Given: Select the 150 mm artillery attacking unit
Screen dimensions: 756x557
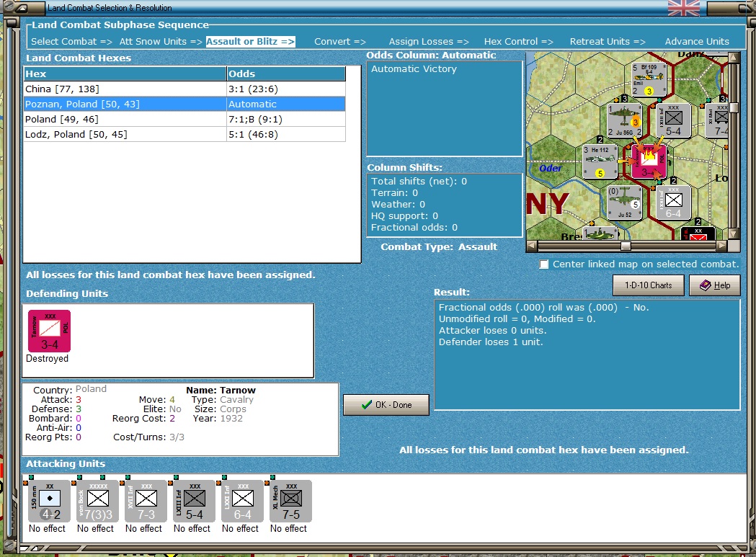Looking at the screenshot, I should tap(50, 501).
